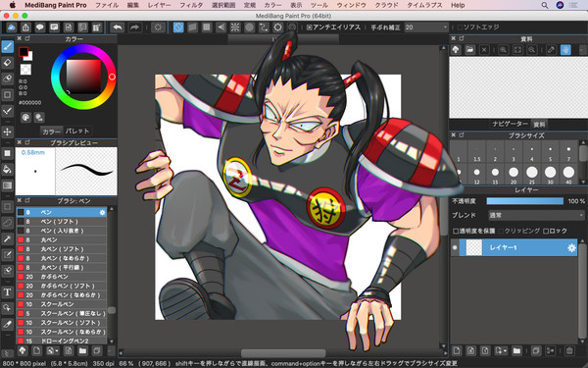Click the Undo arrow button
The image size is (588, 368).
(118, 27)
